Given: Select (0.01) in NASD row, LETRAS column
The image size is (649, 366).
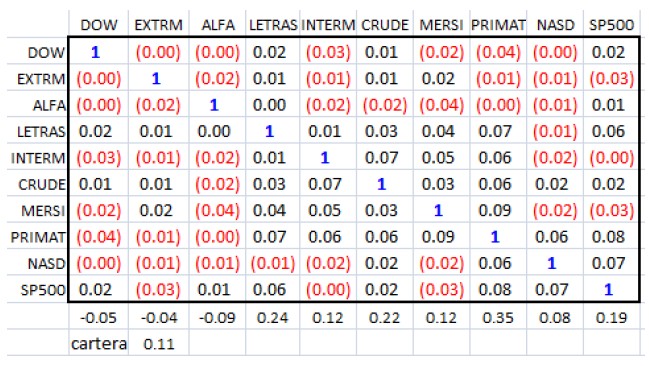Looking at the screenshot, I should click(x=273, y=263).
